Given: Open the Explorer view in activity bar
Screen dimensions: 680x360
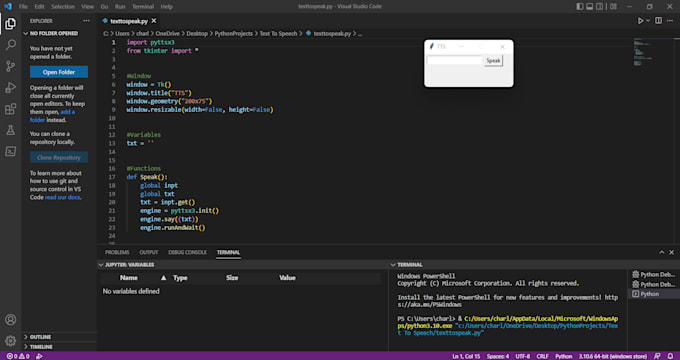Looking at the screenshot, I should pyautogui.click(x=10, y=23).
